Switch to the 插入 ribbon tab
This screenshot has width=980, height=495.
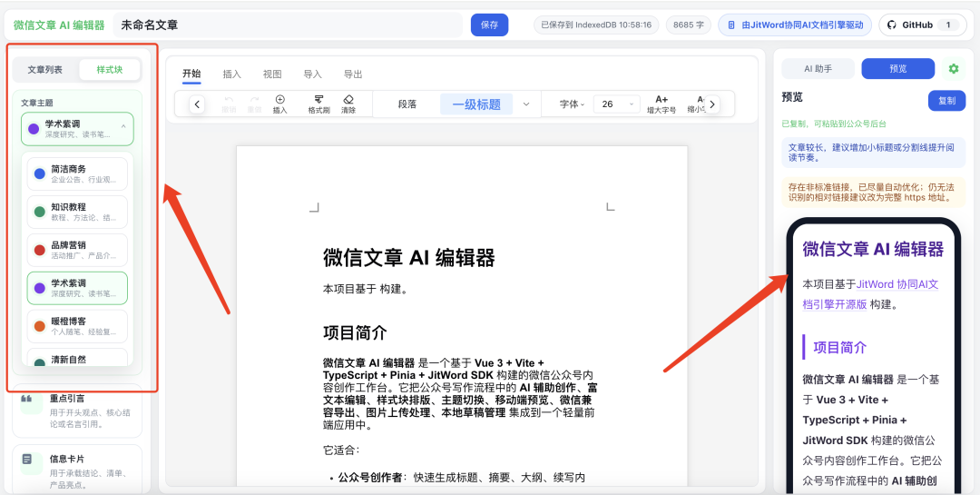(232, 74)
